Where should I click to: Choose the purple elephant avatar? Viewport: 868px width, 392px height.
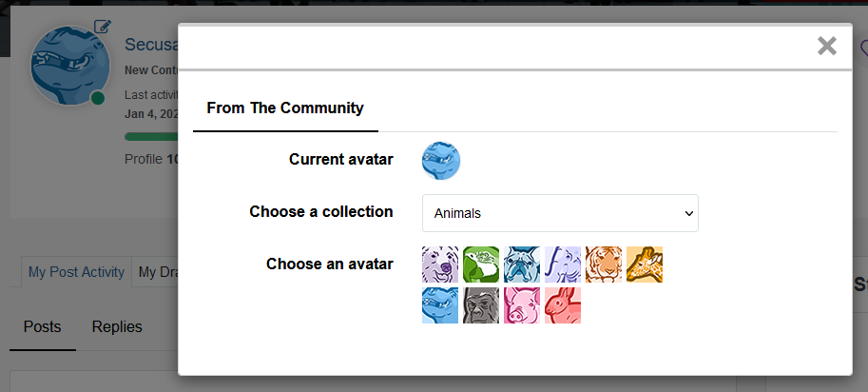(563, 265)
